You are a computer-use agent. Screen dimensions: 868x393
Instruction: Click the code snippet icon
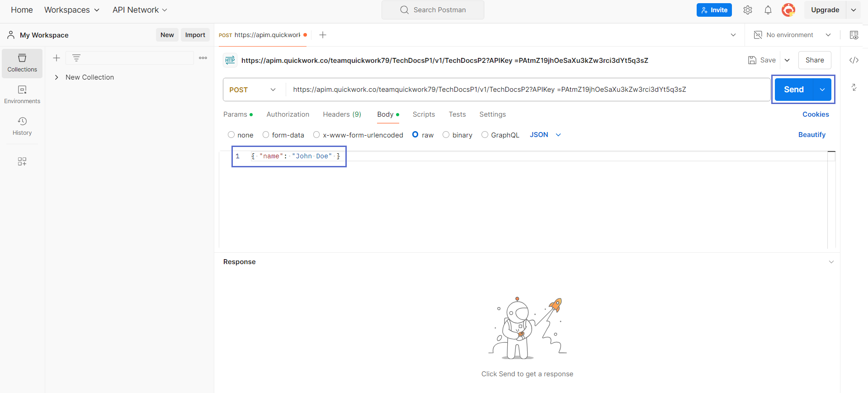[x=854, y=60]
